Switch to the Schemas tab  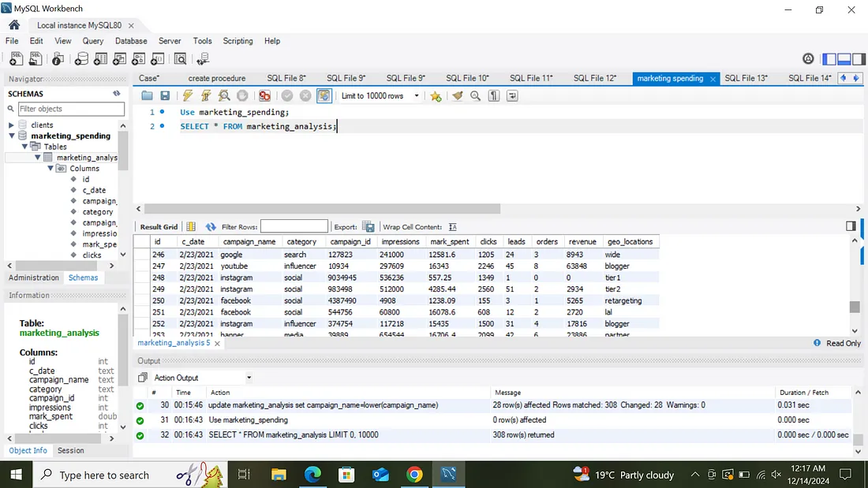(83, 278)
